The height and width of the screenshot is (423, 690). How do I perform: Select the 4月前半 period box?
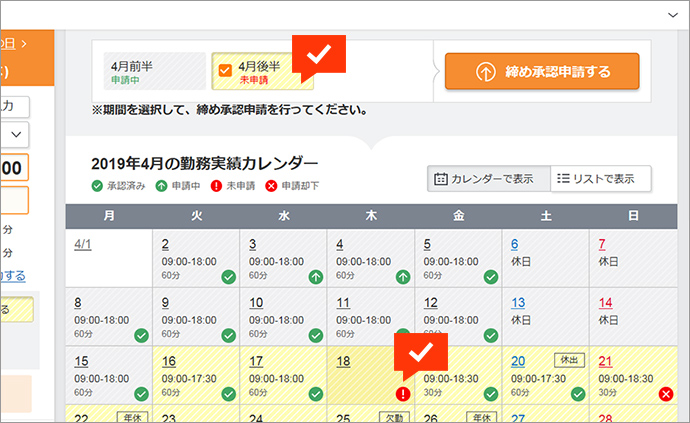(x=154, y=71)
